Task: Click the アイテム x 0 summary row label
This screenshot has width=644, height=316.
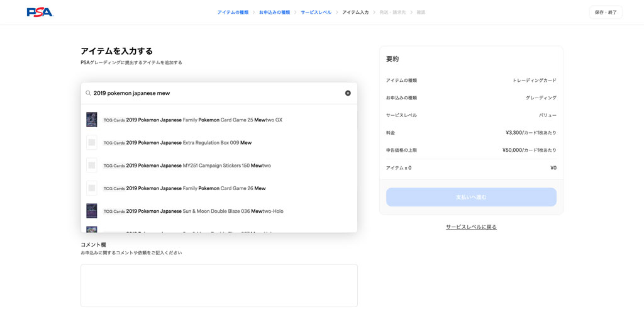Action: 398,168
